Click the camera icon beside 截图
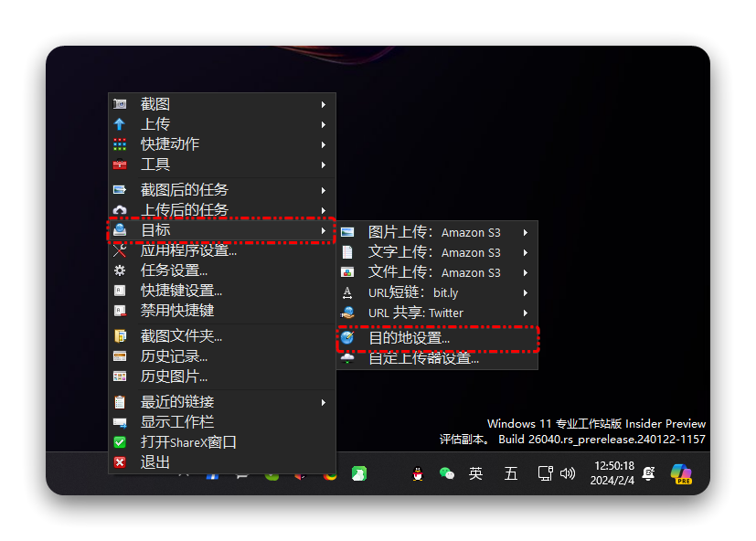 tap(120, 104)
